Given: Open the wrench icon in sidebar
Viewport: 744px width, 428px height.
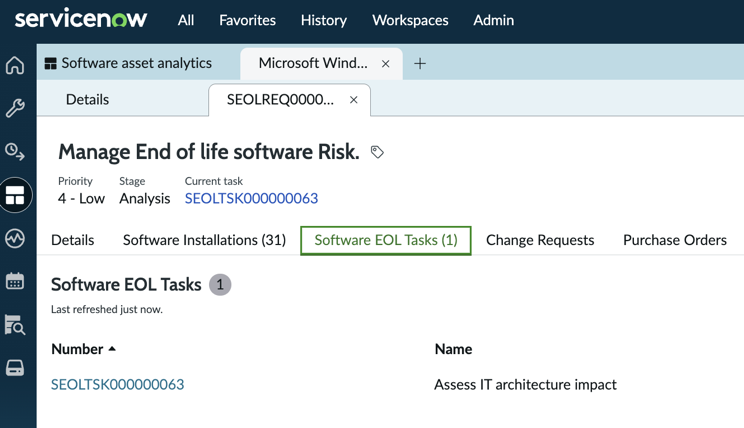Looking at the screenshot, I should (x=15, y=108).
